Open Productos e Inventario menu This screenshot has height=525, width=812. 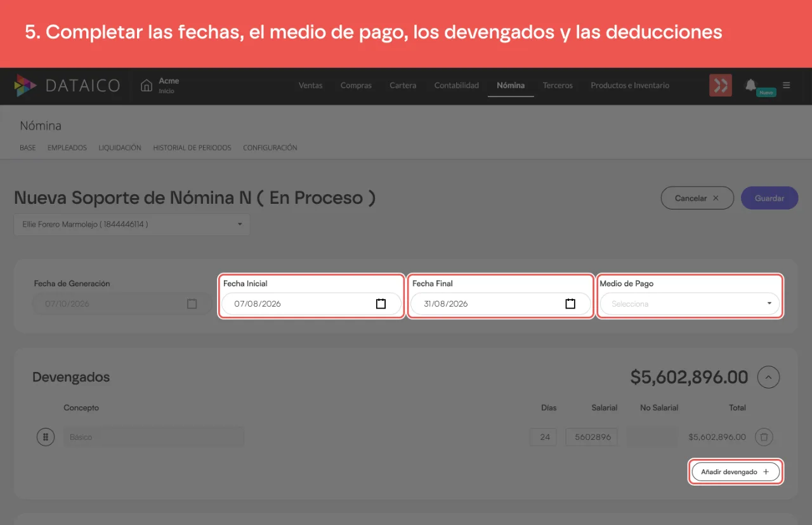[630, 85]
